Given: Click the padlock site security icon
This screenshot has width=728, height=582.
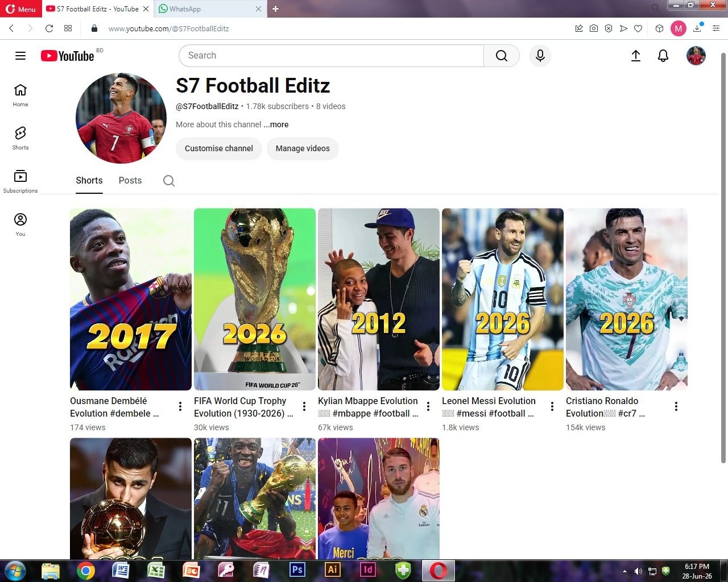Looking at the screenshot, I should click(x=94, y=28).
